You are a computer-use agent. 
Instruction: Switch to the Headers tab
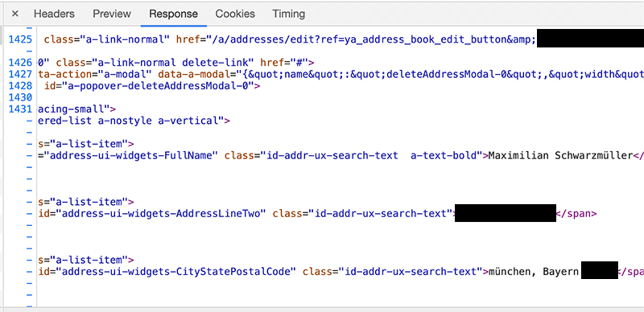pos(54,14)
